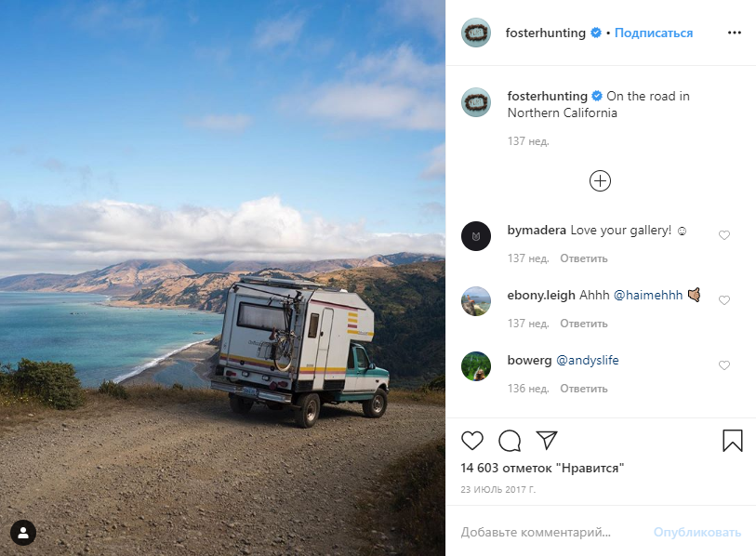Open the @haimehhh mention
Image resolution: width=756 pixels, height=556 pixels.
point(648,295)
